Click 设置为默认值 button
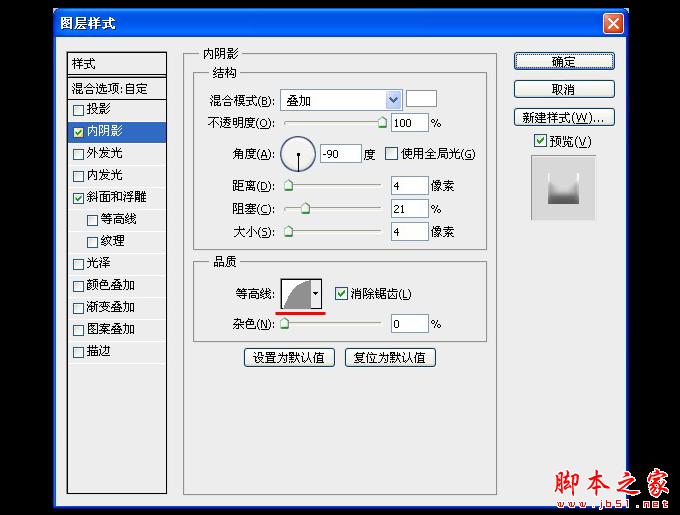Image resolution: width=680 pixels, height=515 pixels. tap(289, 358)
